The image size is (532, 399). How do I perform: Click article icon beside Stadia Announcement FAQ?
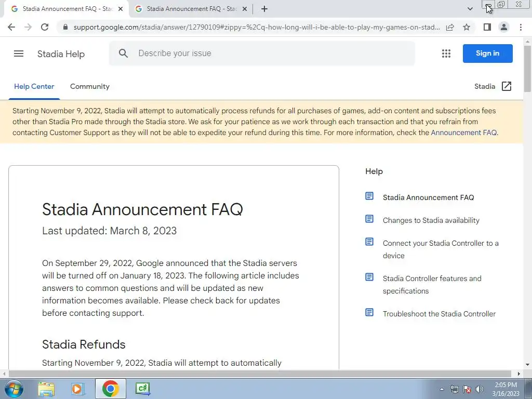pos(369,196)
